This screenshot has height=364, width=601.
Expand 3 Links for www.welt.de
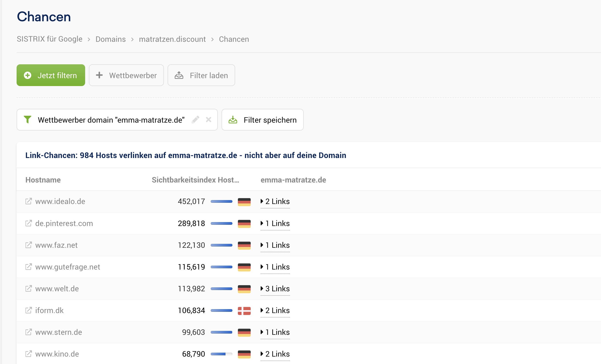[275, 289]
